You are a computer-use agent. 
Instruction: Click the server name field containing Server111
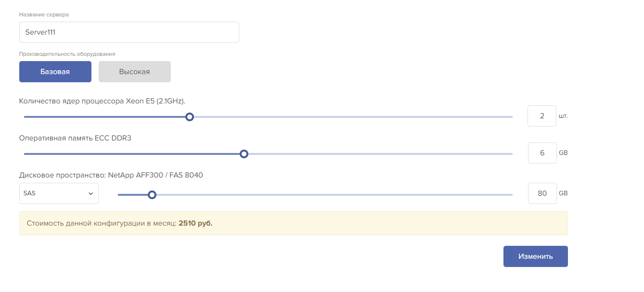click(129, 32)
